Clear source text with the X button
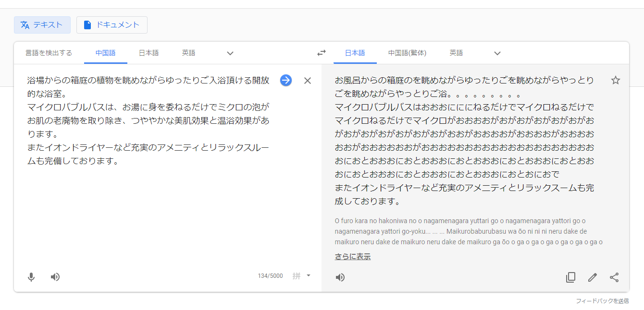Image resolution: width=644 pixels, height=310 pixels. click(308, 81)
